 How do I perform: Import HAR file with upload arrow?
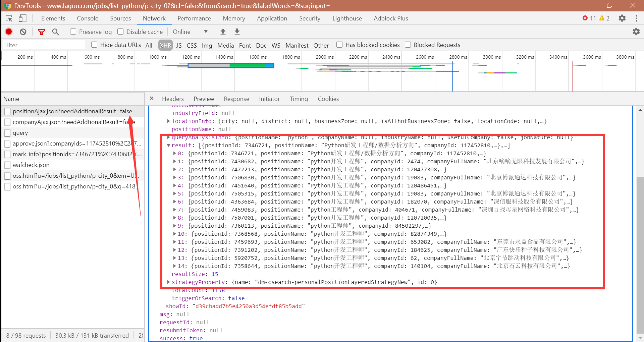tap(223, 32)
